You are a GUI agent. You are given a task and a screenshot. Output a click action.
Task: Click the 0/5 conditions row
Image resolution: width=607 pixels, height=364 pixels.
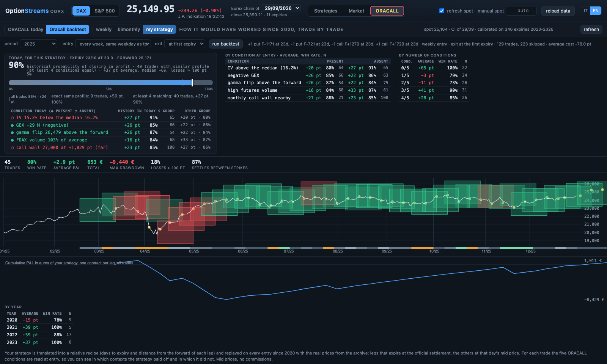434,68
